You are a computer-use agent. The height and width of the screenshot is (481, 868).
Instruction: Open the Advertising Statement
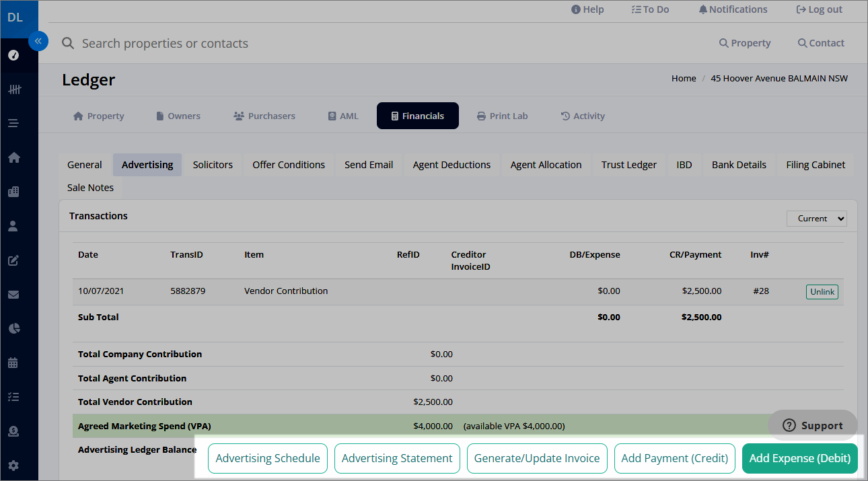click(397, 458)
